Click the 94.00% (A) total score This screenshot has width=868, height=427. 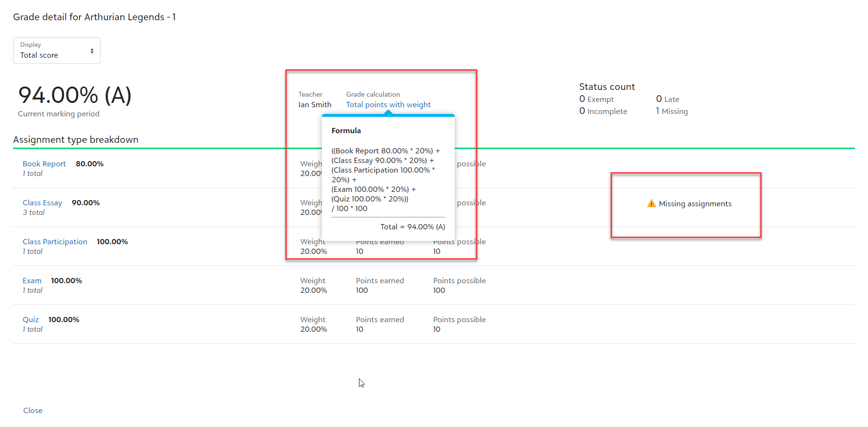coord(75,95)
